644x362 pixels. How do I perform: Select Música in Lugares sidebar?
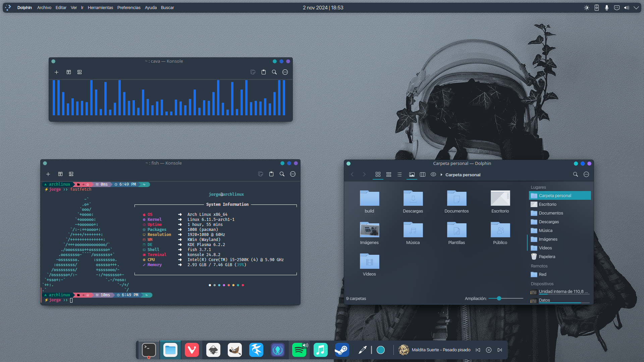(x=560, y=230)
